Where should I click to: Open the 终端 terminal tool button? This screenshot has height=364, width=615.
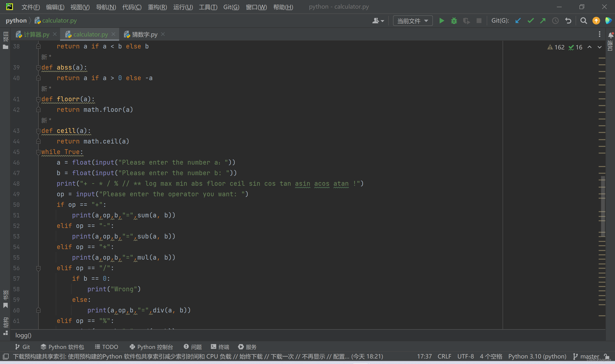point(220,347)
